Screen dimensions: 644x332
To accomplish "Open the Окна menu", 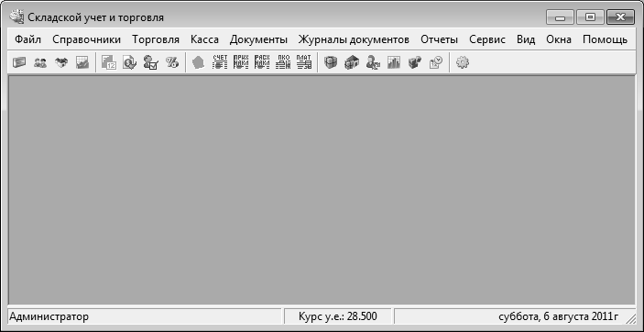I will tap(559, 40).
